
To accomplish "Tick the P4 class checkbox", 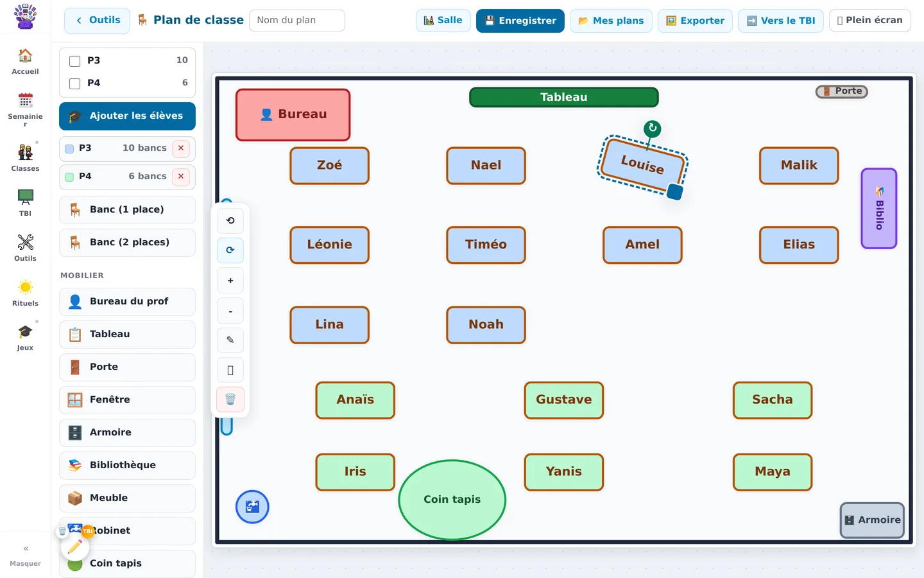I will click(x=75, y=83).
